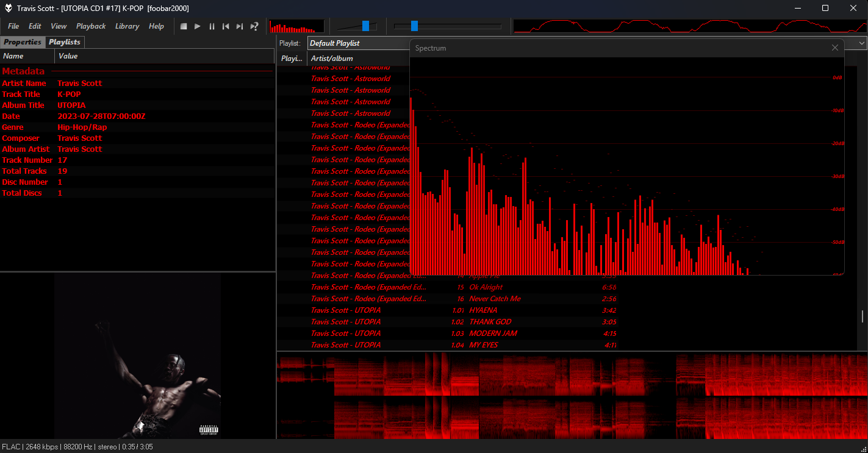Close the Spectrum popup window

(x=835, y=48)
